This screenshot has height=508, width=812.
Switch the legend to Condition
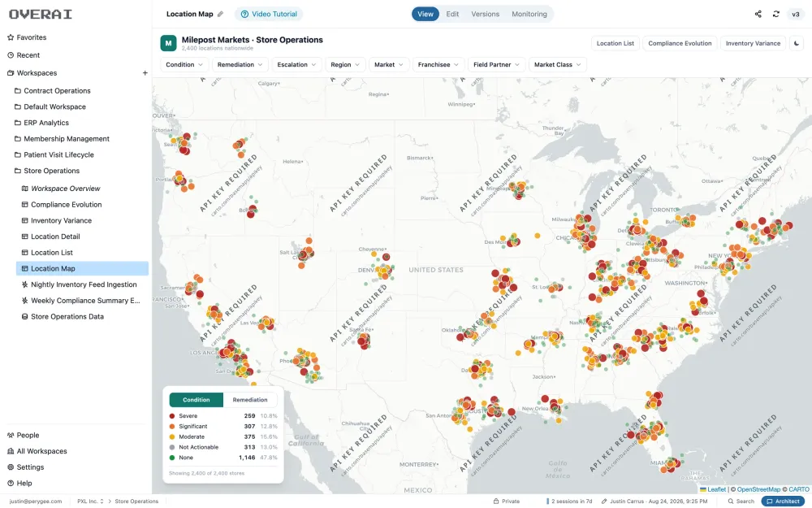coord(197,400)
